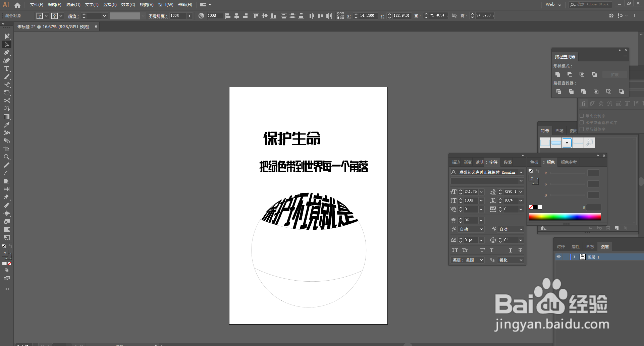
Task: Activate the Type tool
Action: point(7,68)
